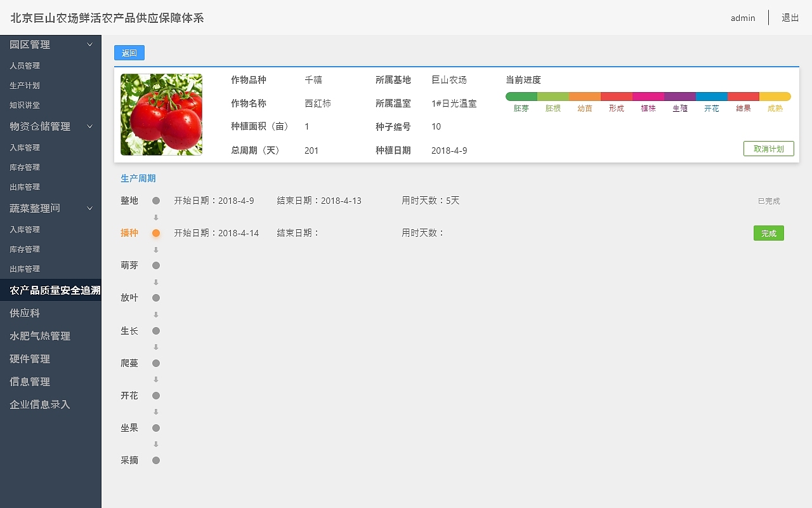
Task: Open 出库管理 under 蔬菜整理间
Action: click(x=25, y=269)
